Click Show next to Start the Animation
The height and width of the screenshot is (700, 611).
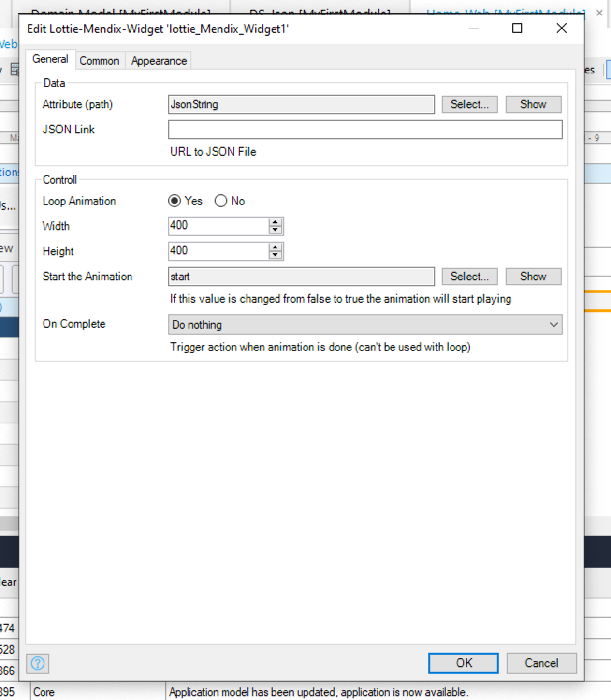533,277
